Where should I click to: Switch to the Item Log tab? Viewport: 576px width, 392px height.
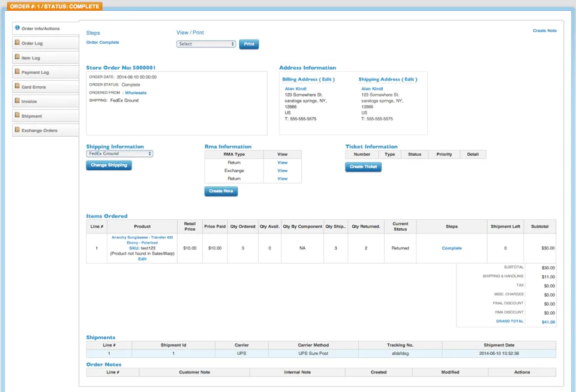(46, 58)
